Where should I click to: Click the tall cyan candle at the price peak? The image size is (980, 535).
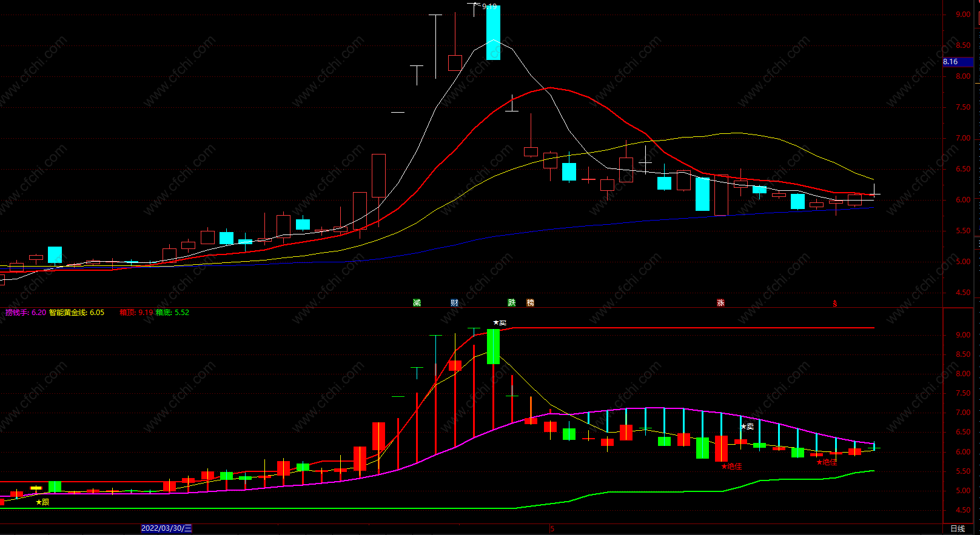[493, 33]
